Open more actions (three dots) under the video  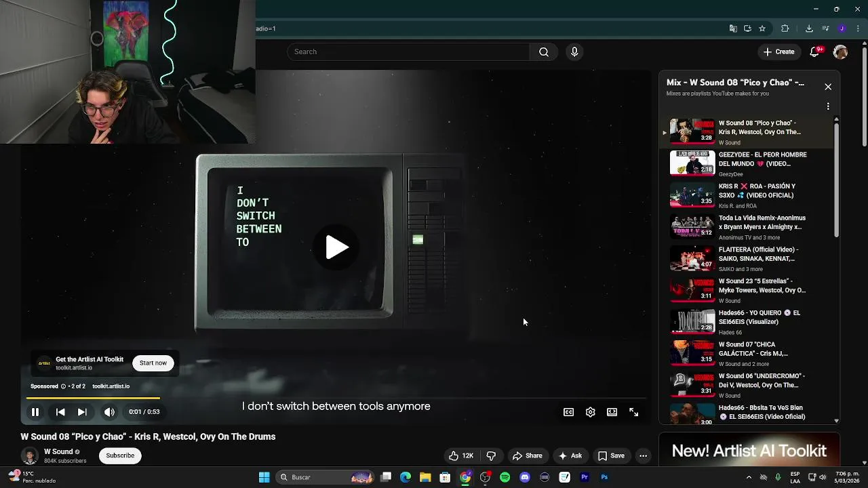pos(643,455)
